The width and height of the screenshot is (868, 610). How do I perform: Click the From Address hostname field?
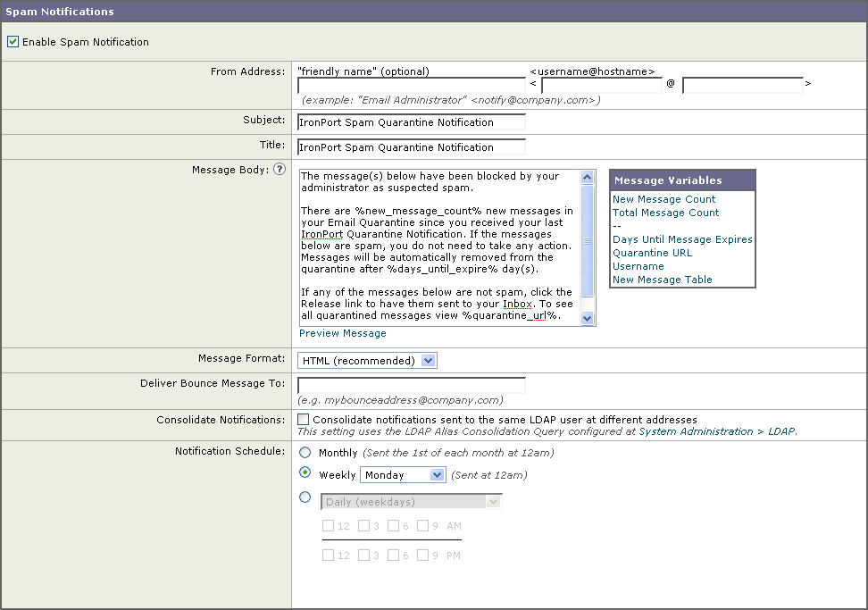tap(743, 85)
